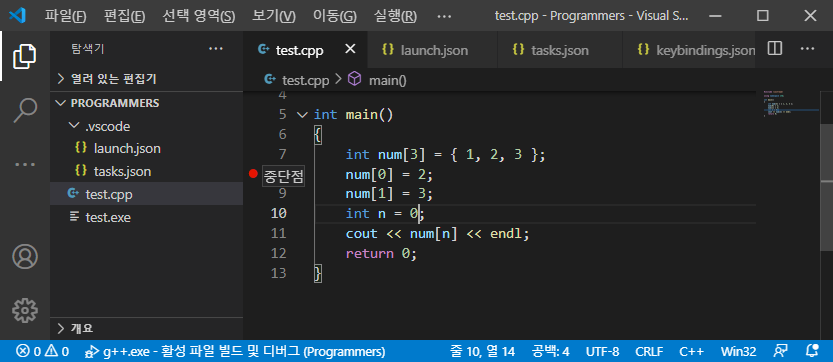Switch to the tasks.json tab
Screen dimensions: 833x362
[x=559, y=50]
